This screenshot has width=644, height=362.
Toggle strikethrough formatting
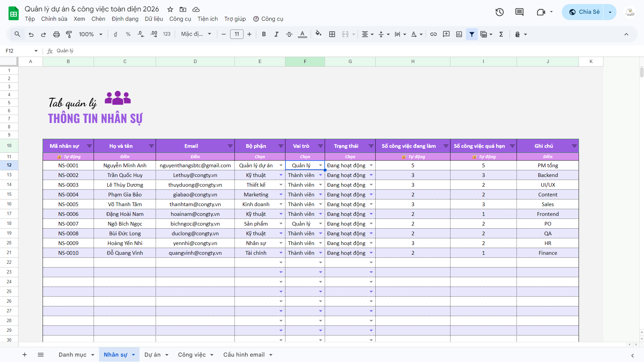[289, 34]
